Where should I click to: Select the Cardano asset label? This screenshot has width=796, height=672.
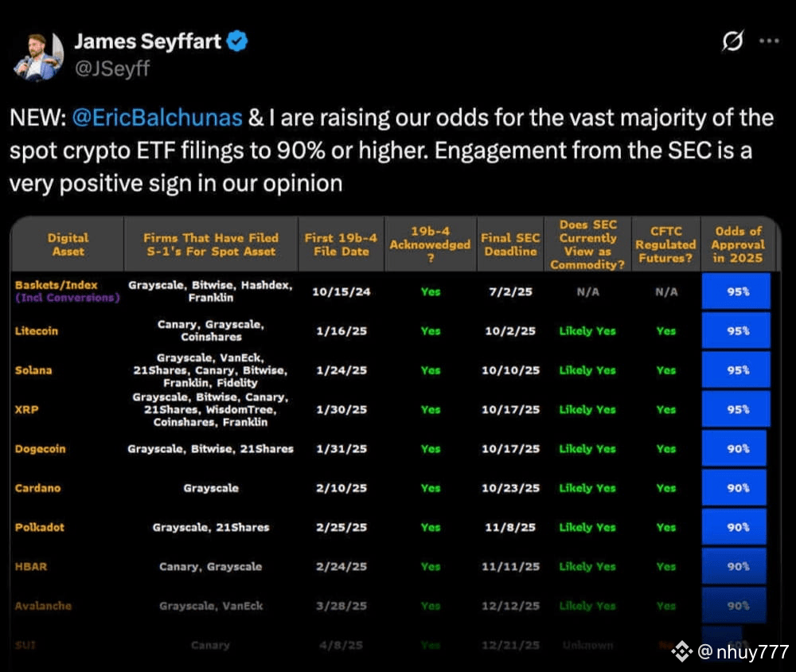(x=37, y=487)
